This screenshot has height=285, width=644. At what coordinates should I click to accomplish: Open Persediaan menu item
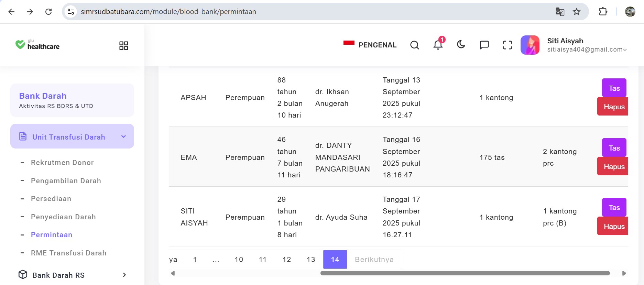[51, 199]
